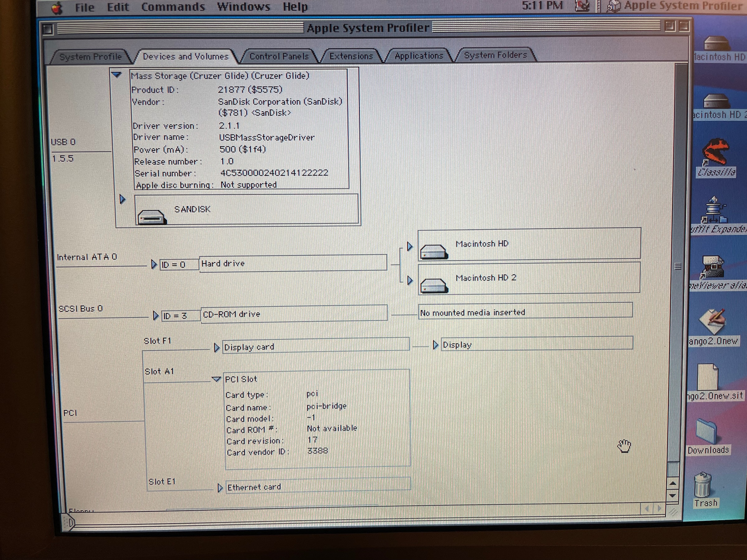The width and height of the screenshot is (747, 560).
Task: Expand the SANDISK volume details
Action: point(123,199)
